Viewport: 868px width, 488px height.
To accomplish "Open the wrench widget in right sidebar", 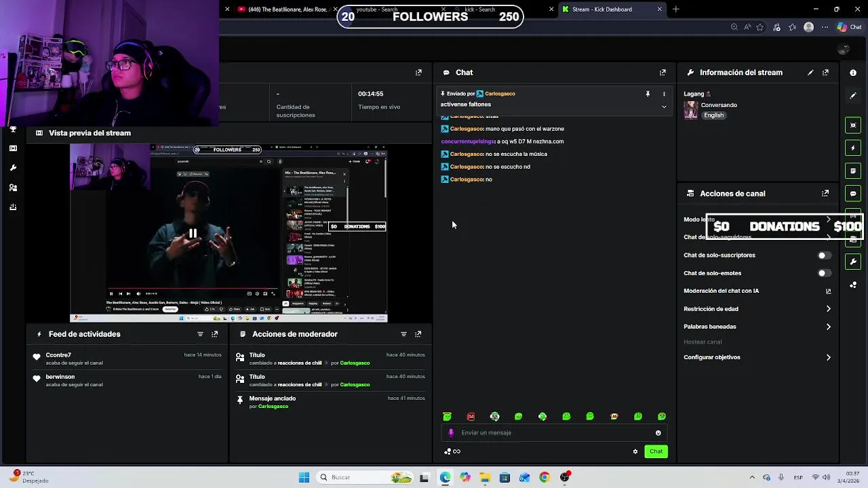I will [x=853, y=262].
